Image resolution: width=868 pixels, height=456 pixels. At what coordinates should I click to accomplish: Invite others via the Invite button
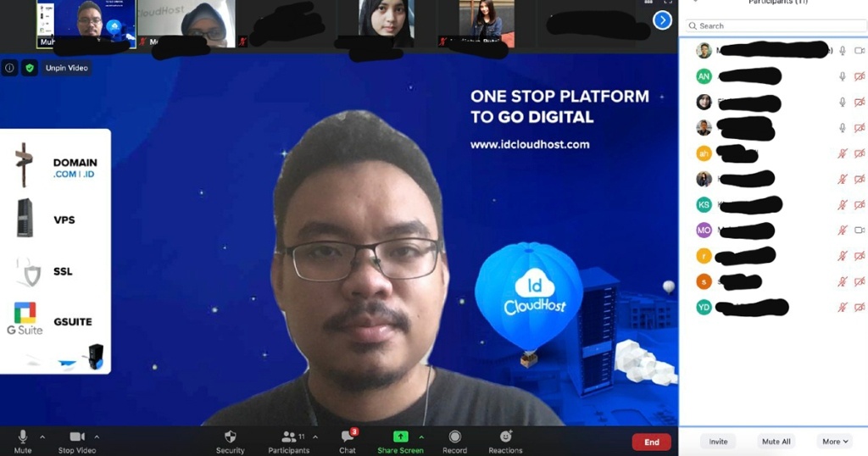click(718, 441)
